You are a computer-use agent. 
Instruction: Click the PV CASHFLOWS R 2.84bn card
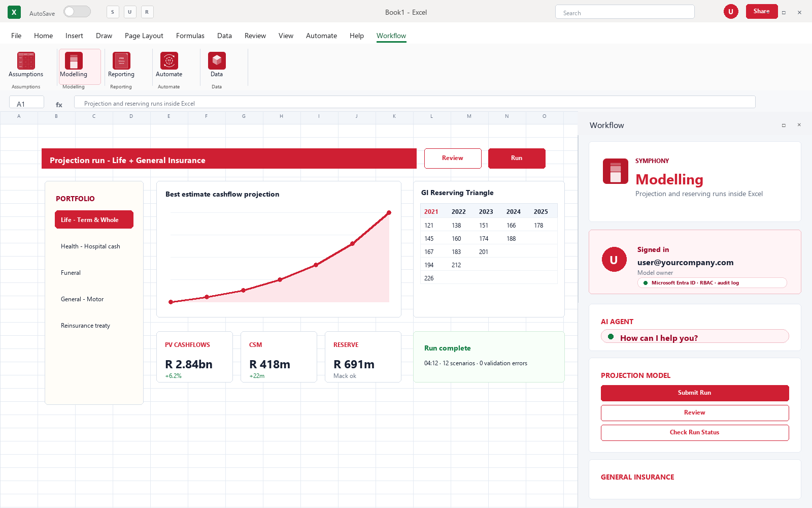click(195, 357)
